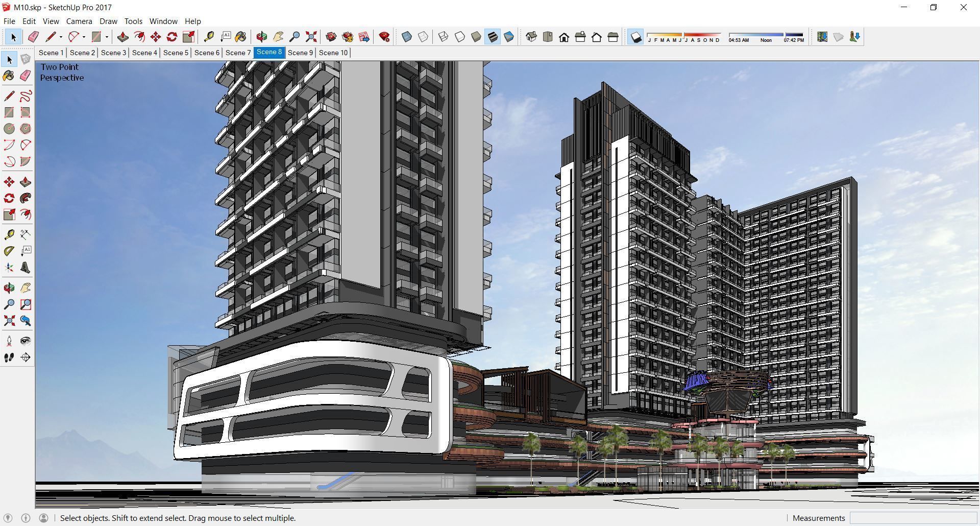Toggle Shadows display button
This screenshot has height=526, width=980.
coord(635,37)
